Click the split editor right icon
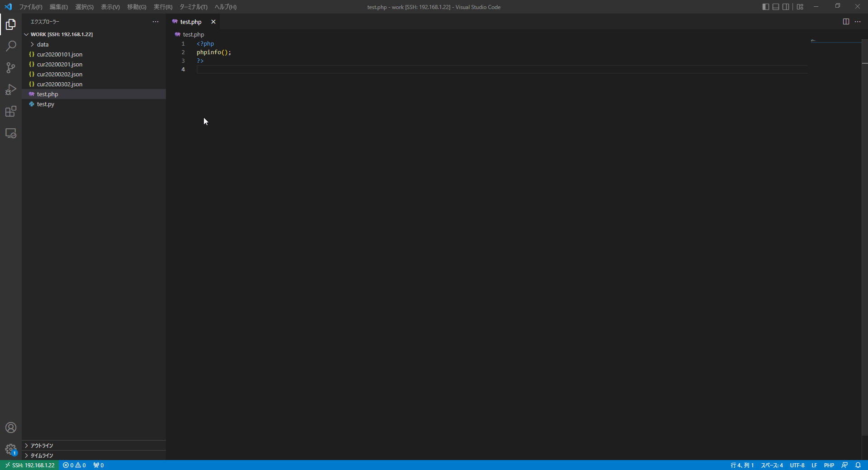Viewport: 868px width, 470px height. click(x=846, y=22)
